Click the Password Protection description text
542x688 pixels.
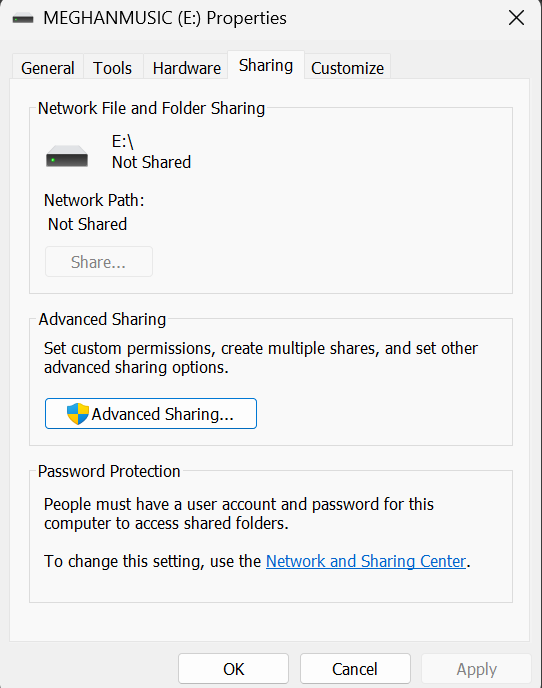tap(239, 513)
